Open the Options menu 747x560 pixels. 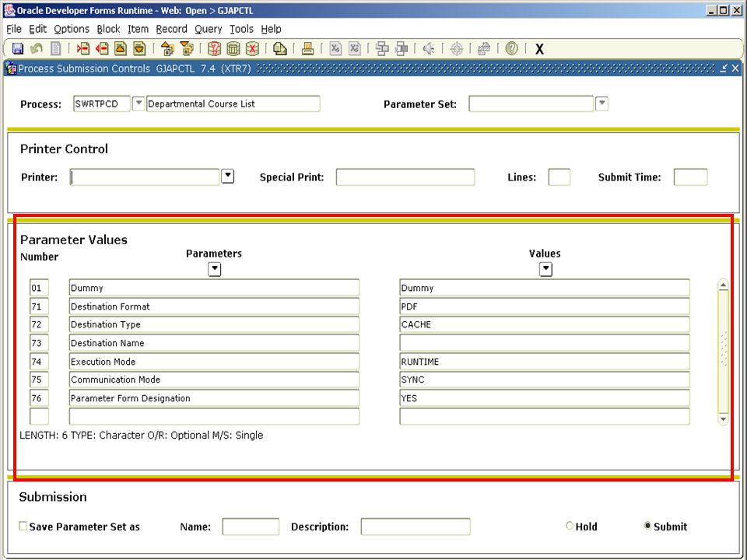point(72,29)
